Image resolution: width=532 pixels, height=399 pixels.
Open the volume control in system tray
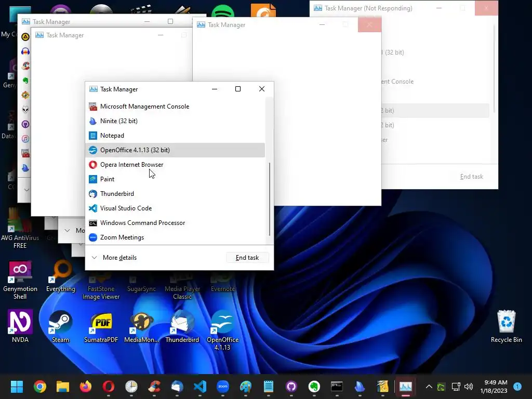[x=469, y=387]
